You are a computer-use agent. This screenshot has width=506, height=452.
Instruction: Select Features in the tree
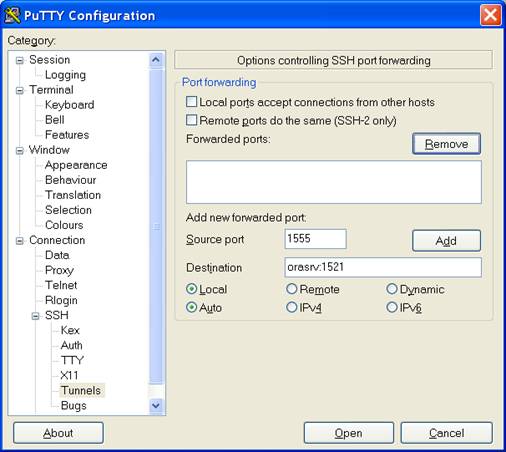click(x=67, y=135)
